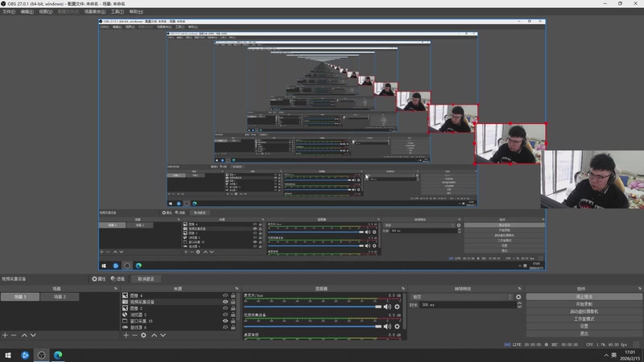Add a new source with plus icon
The height and width of the screenshot is (362, 644).
coord(126,335)
